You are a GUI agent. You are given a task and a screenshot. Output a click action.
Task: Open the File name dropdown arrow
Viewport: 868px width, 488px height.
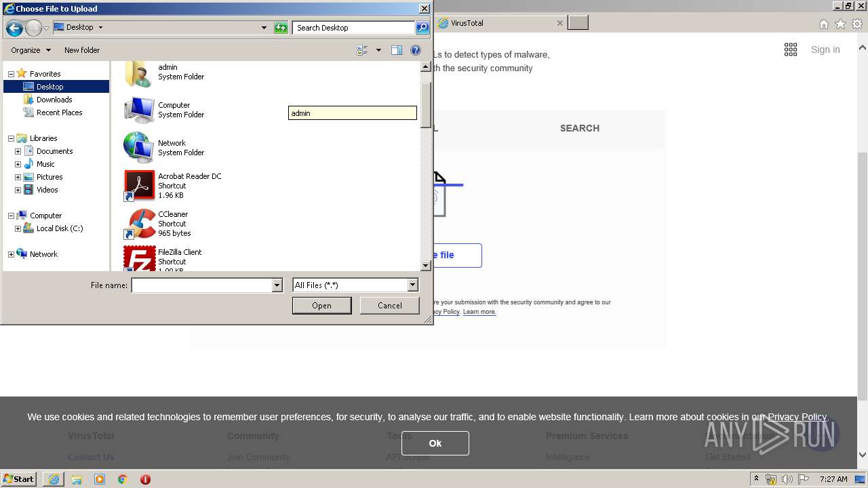(x=277, y=285)
